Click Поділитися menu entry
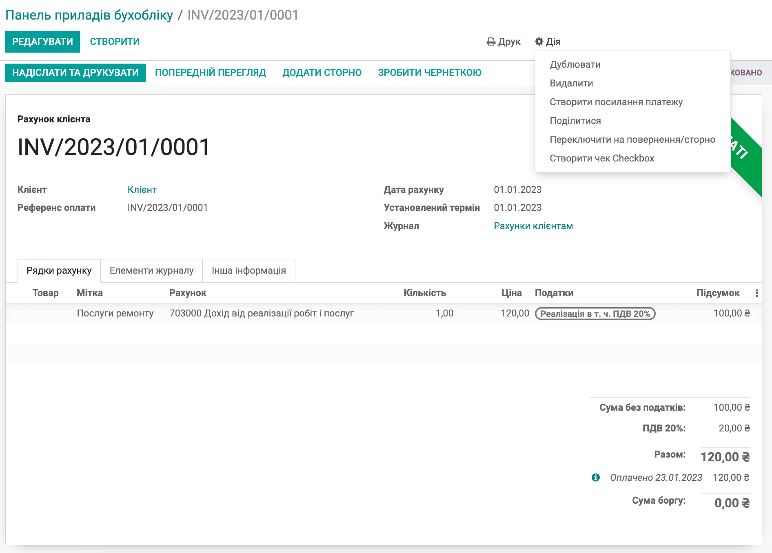The image size is (772, 553). (575, 121)
